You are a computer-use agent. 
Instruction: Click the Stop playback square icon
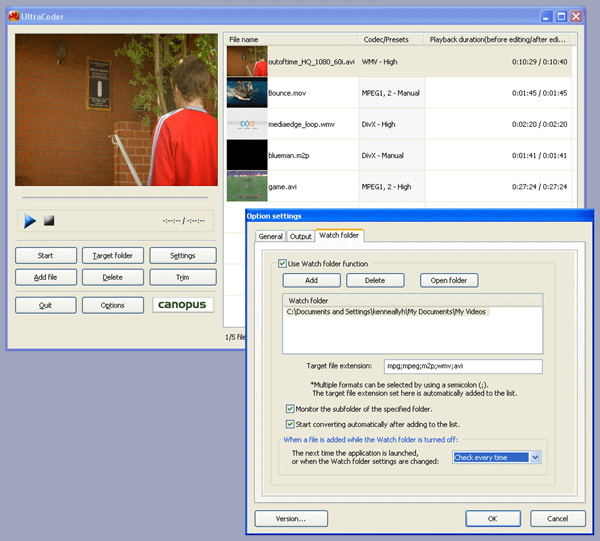click(x=49, y=220)
